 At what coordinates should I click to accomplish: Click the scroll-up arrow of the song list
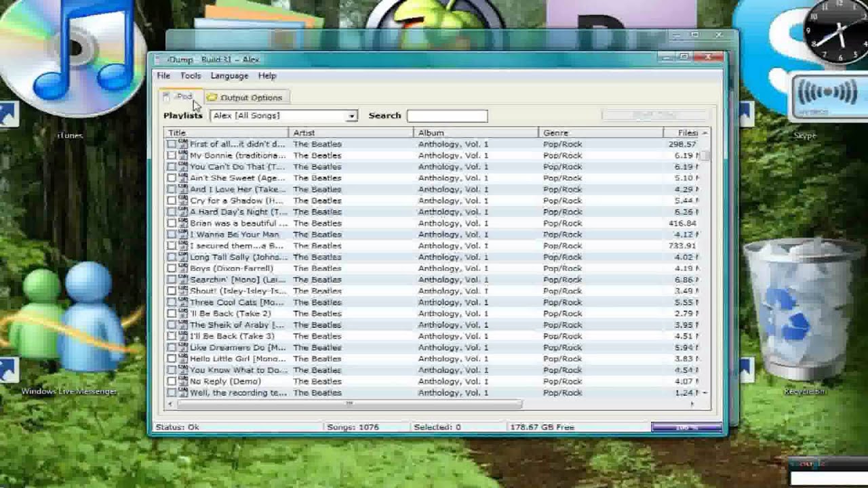point(705,133)
